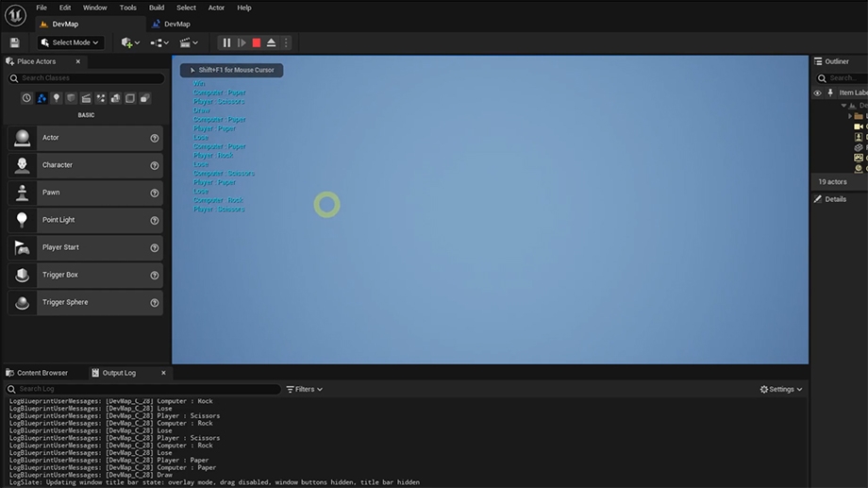Open the Window menu
Screen dimensions: 868x488
94,8
